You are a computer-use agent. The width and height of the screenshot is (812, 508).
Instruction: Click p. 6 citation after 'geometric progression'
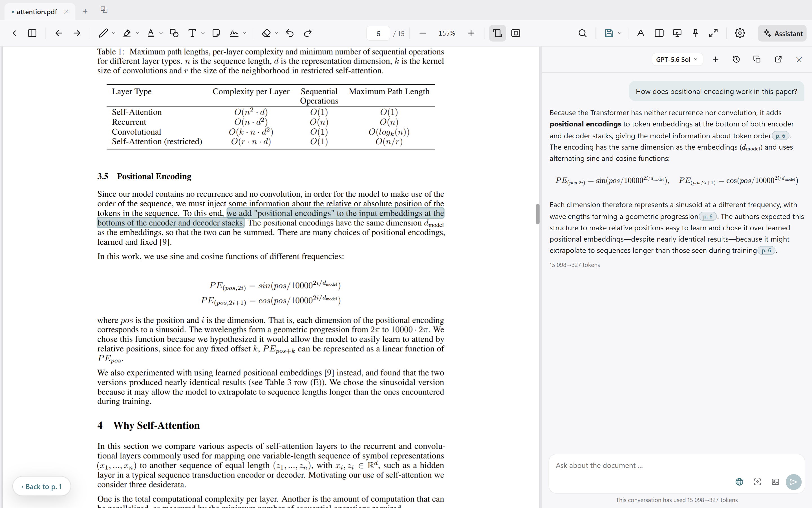(x=708, y=216)
